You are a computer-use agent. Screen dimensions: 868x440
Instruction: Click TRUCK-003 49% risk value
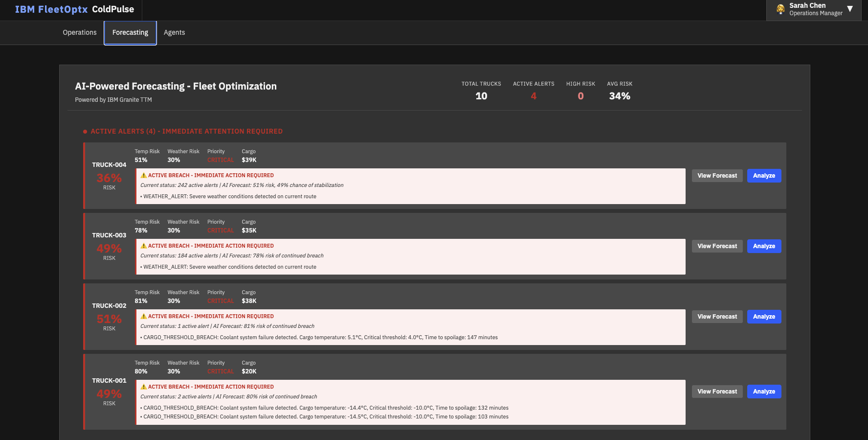point(109,249)
